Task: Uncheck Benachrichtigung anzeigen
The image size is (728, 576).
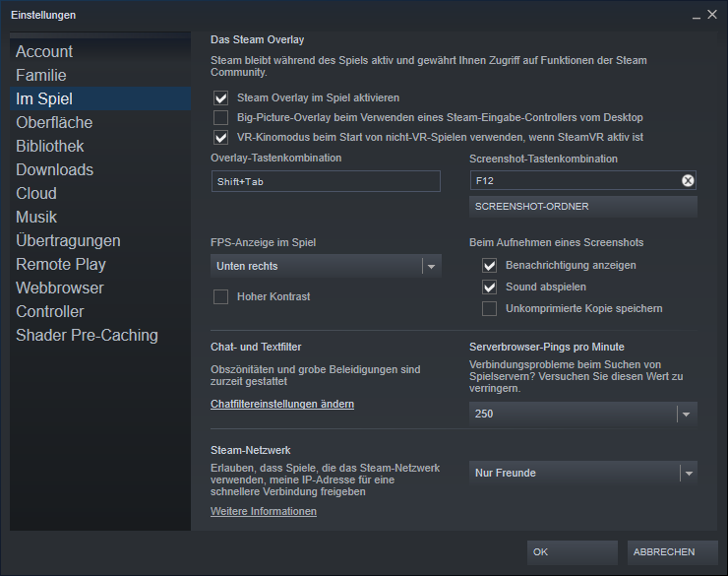Action: (489, 265)
